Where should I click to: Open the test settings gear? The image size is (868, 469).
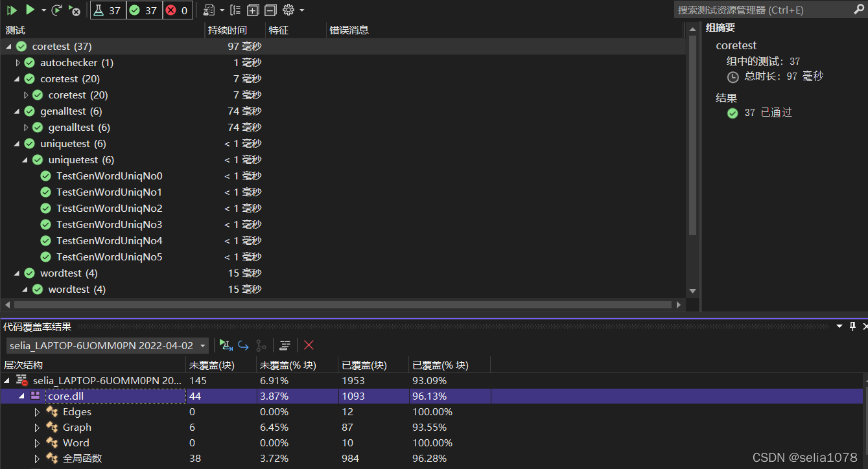click(289, 10)
